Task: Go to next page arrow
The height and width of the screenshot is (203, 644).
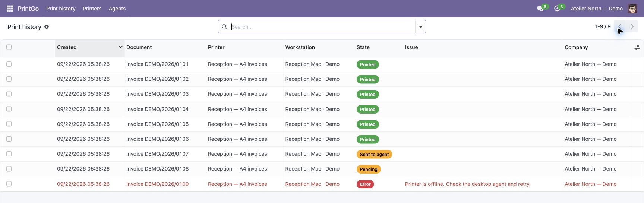Action: coord(632,26)
